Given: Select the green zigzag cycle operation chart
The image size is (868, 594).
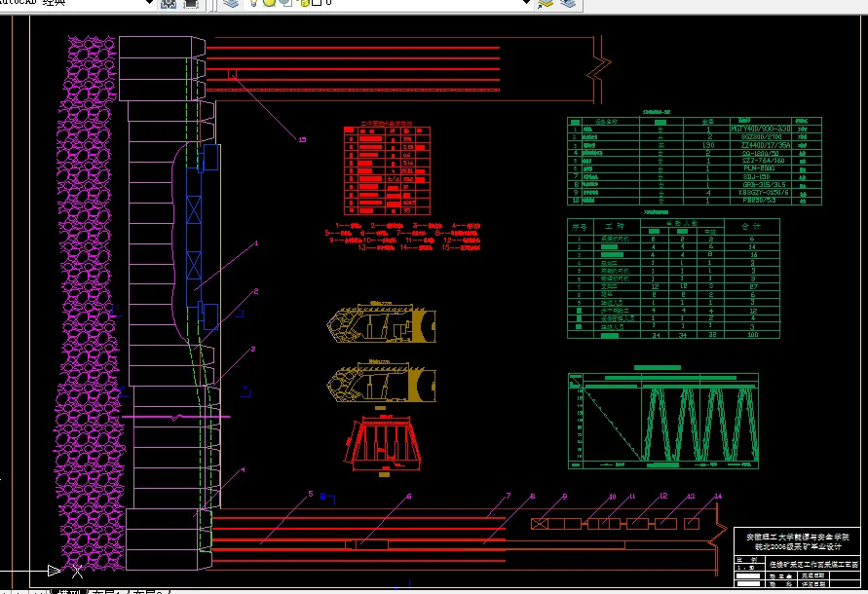Looking at the screenshot, I should (x=663, y=421).
